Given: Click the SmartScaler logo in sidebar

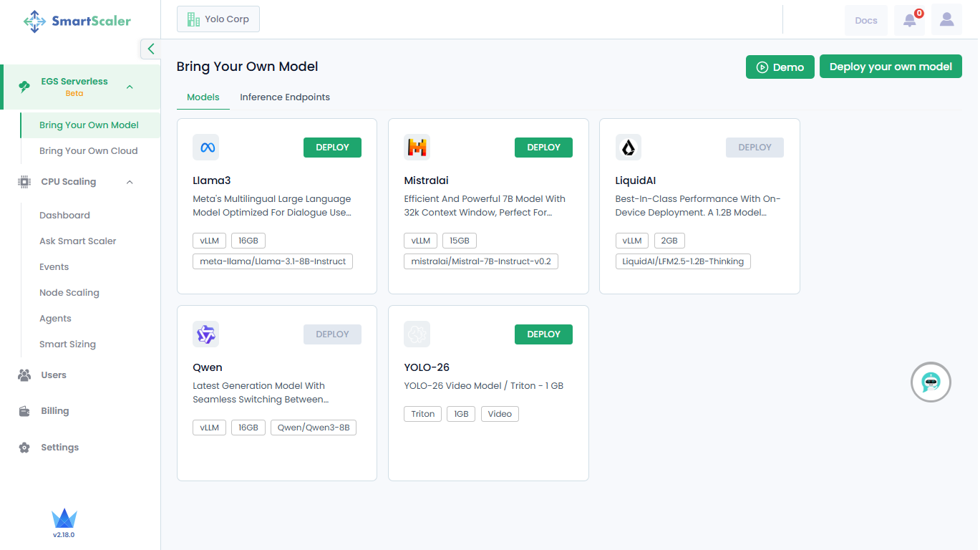Looking at the screenshot, I should [x=77, y=21].
